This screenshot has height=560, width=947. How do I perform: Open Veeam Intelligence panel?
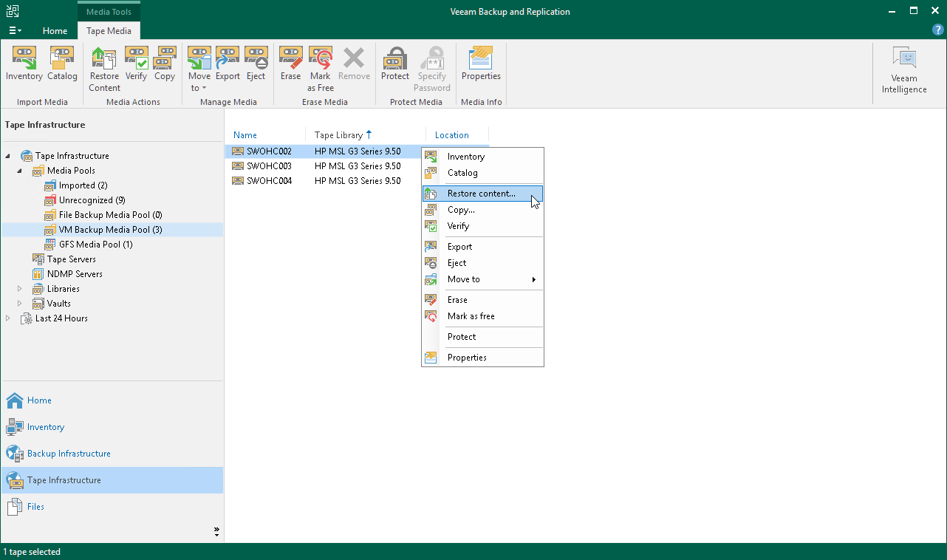(x=904, y=69)
